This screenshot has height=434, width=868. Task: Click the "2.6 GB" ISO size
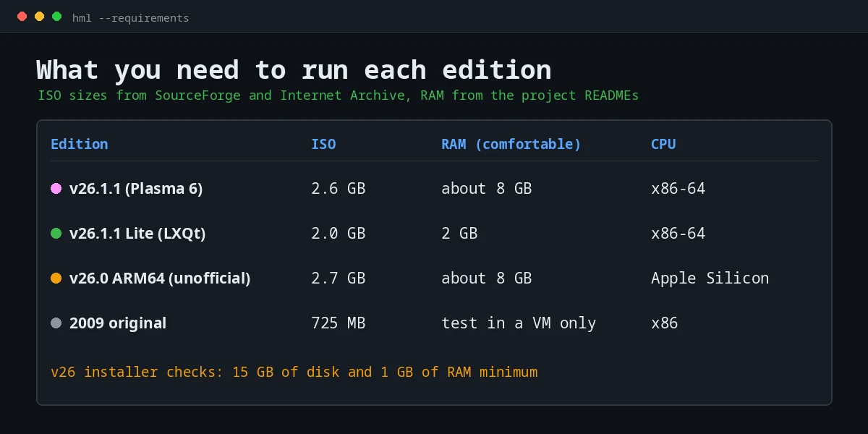coord(339,189)
